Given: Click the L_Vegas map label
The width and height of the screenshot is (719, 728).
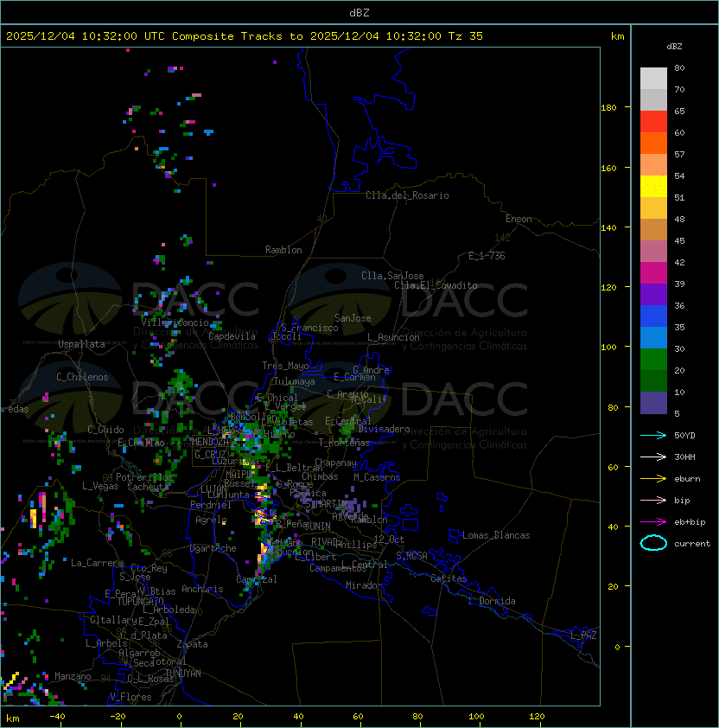Looking at the screenshot, I should click(100, 486).
